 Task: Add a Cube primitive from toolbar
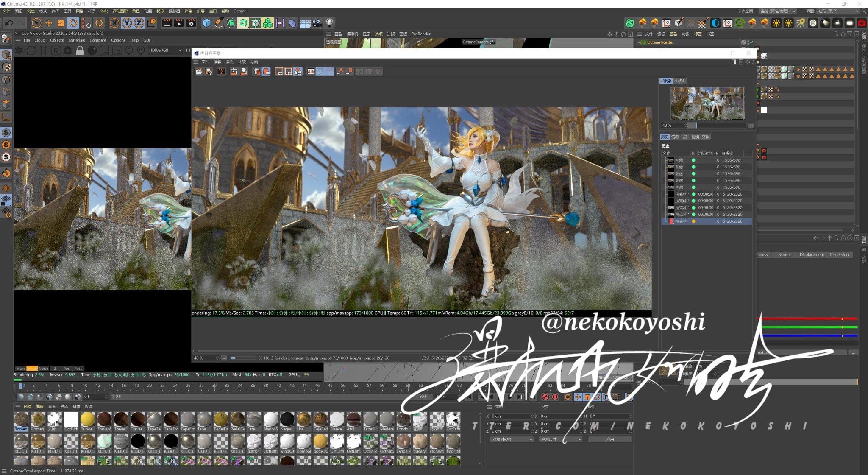pyautogui.click(x=206, y=23)
